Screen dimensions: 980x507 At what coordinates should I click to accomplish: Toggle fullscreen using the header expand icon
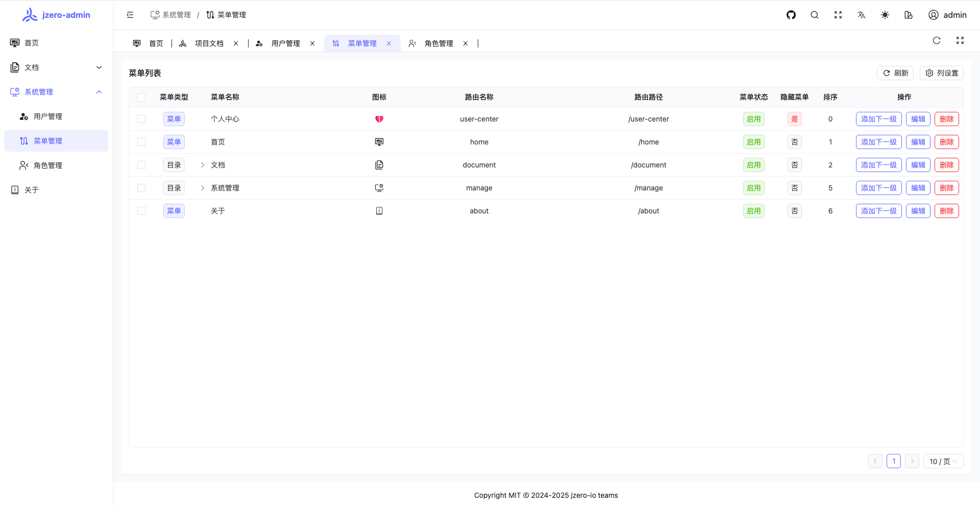838,15
